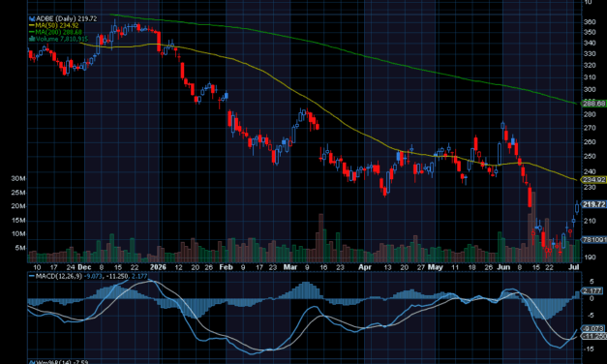
Task: Click the yellow 234.92 price tag on right axis
Action: tap(593, 180)
